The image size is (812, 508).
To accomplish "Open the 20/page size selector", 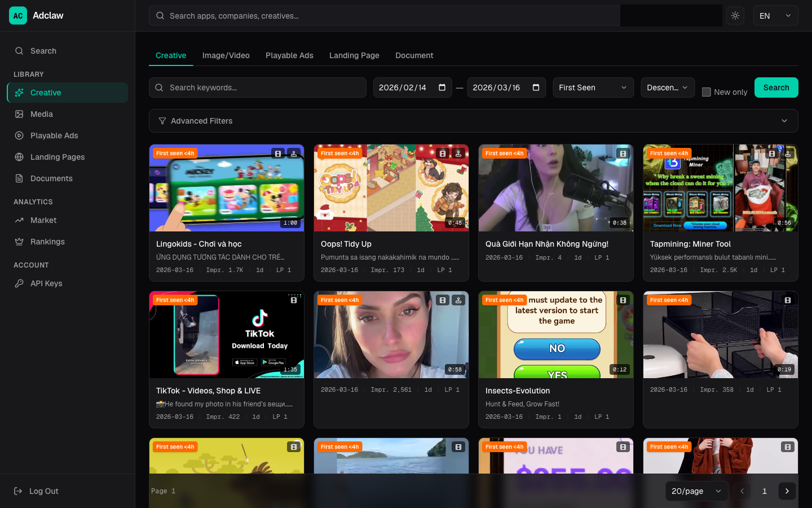I will click(x=696, y=491).
